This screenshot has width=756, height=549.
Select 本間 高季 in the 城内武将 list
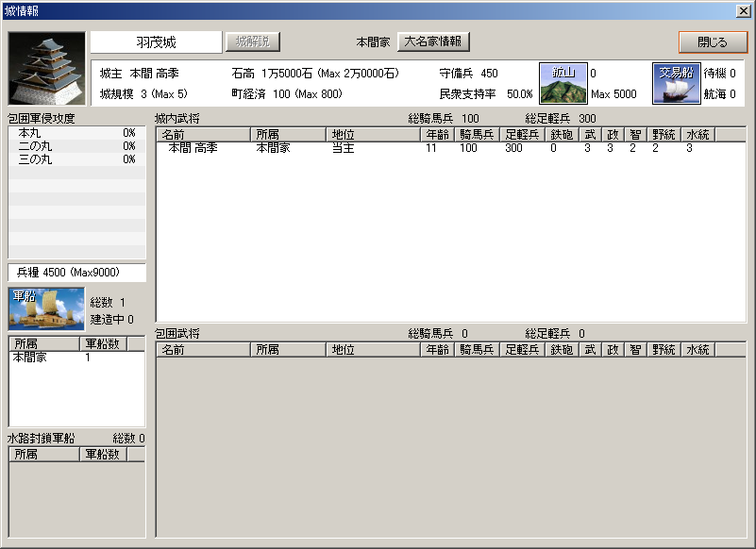point(193,148)
